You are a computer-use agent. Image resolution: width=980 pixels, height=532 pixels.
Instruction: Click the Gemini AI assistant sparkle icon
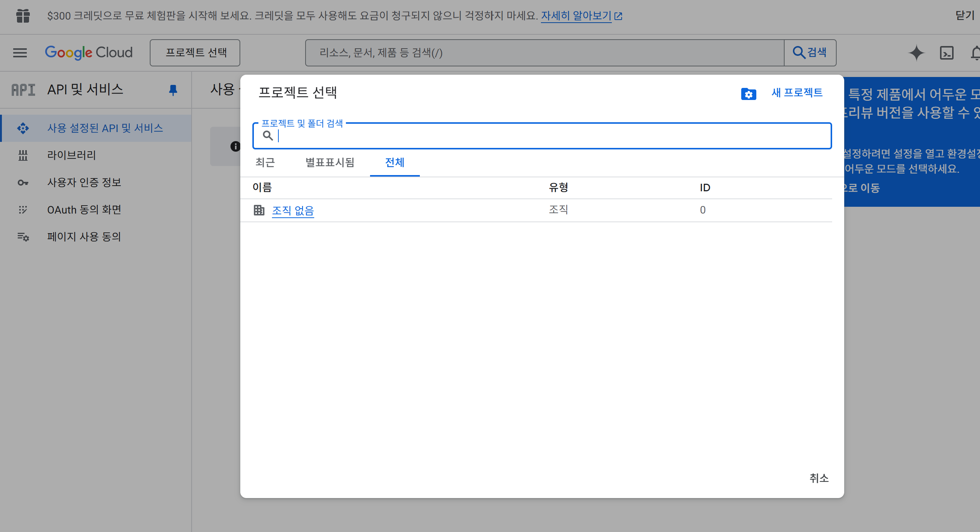pyautogui.click(x=917, y=52)
